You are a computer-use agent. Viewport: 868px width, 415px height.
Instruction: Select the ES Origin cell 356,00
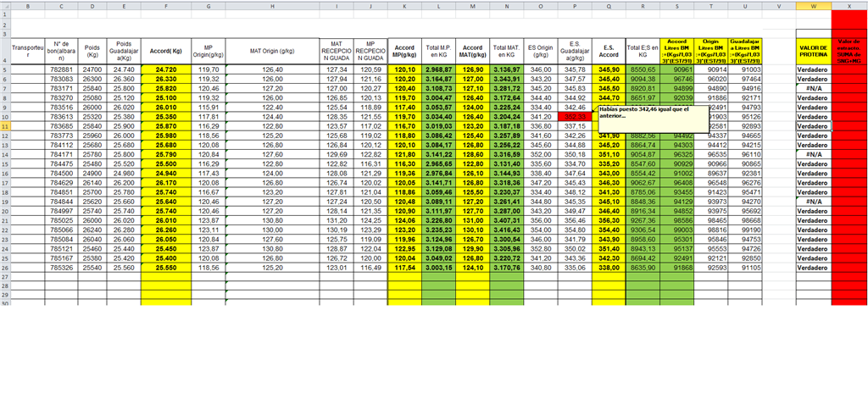[x=541, y=220]
